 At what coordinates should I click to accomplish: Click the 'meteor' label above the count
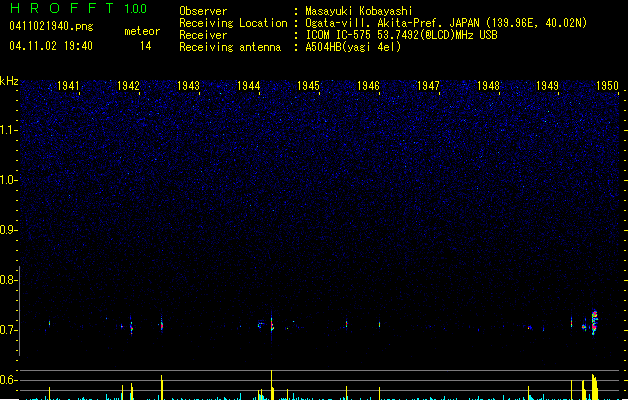(142, 31)
